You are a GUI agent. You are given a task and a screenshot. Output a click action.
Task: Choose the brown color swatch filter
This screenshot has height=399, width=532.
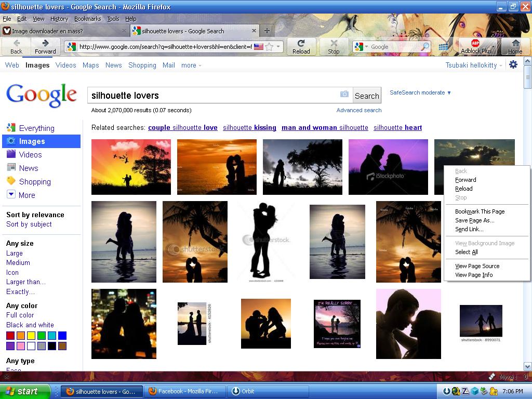62,345
